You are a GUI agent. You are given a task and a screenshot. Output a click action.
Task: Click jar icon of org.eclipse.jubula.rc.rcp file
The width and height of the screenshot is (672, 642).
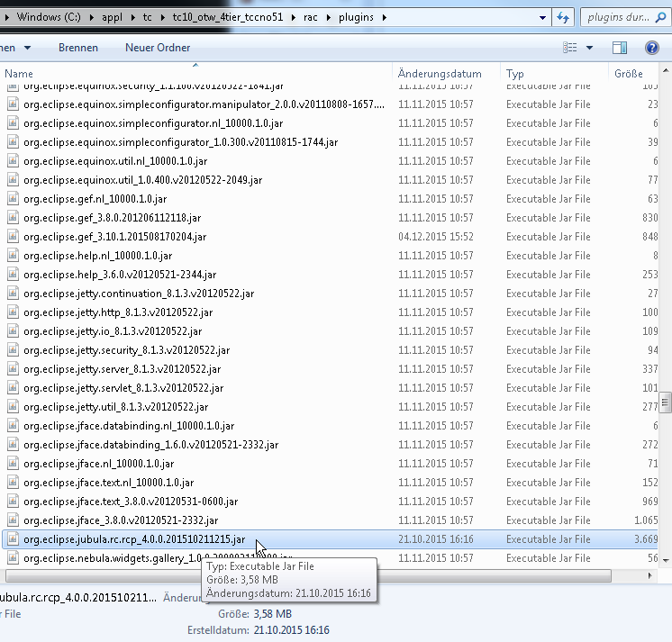tap(13, 538)
